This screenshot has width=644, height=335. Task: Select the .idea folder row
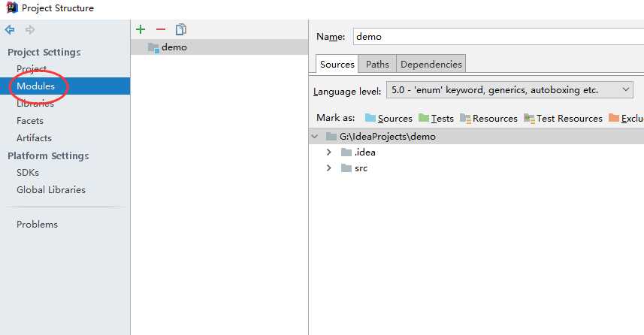[x=358, y=152]
